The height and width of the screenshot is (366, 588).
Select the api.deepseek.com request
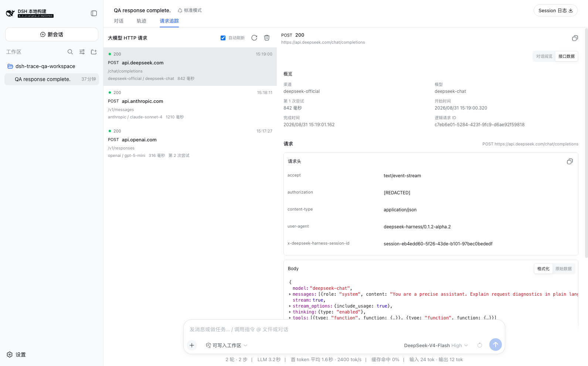pos(190,67)
